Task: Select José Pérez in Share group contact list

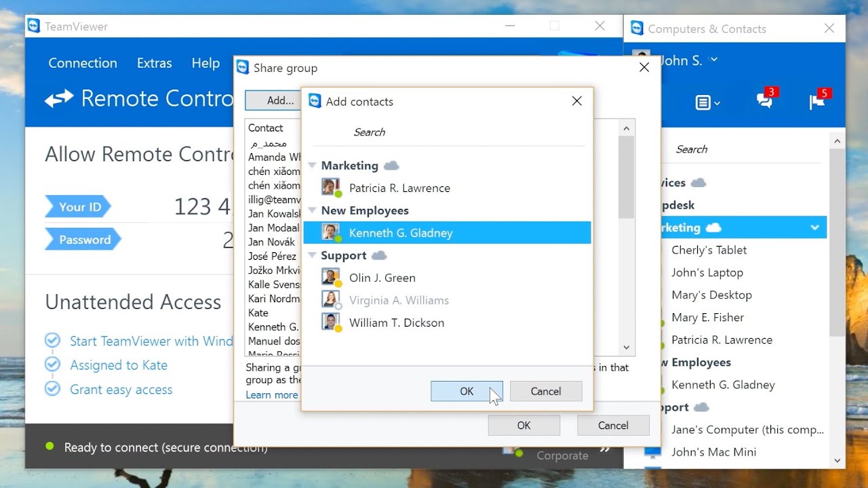Action: tap(273, 256)
